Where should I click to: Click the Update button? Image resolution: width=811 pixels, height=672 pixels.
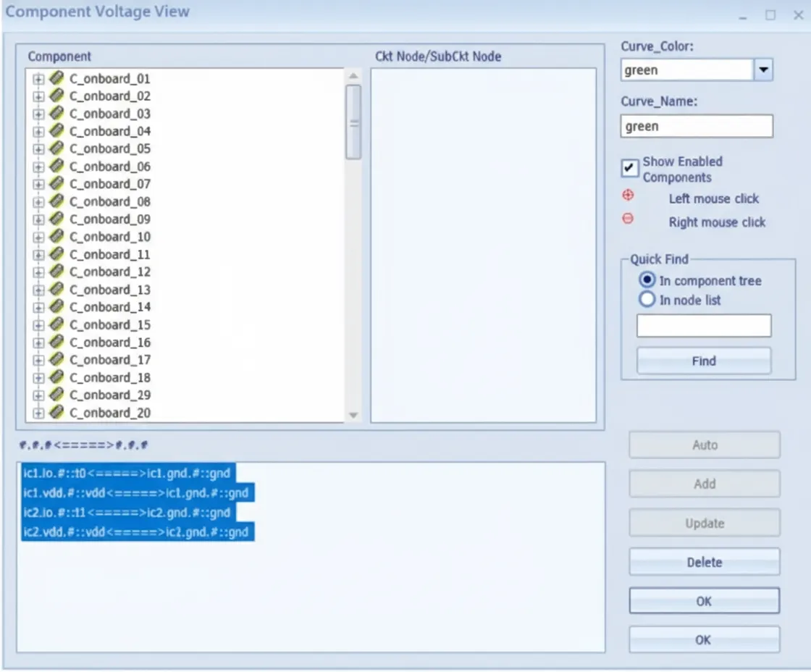pyautogui.click(x=705, y=523)
